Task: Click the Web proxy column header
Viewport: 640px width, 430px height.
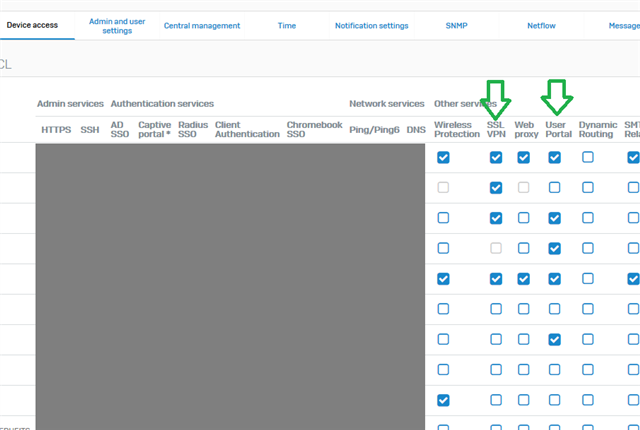Action: 526,129
